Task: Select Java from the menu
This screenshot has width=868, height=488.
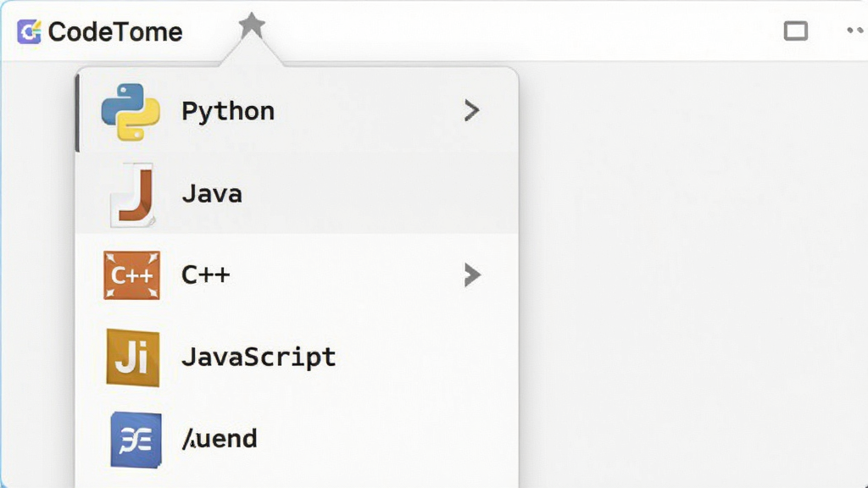Action: coord(298,193)
